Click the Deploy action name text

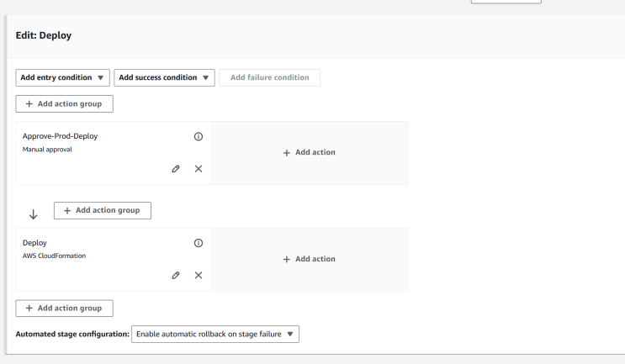pos(34,243)
